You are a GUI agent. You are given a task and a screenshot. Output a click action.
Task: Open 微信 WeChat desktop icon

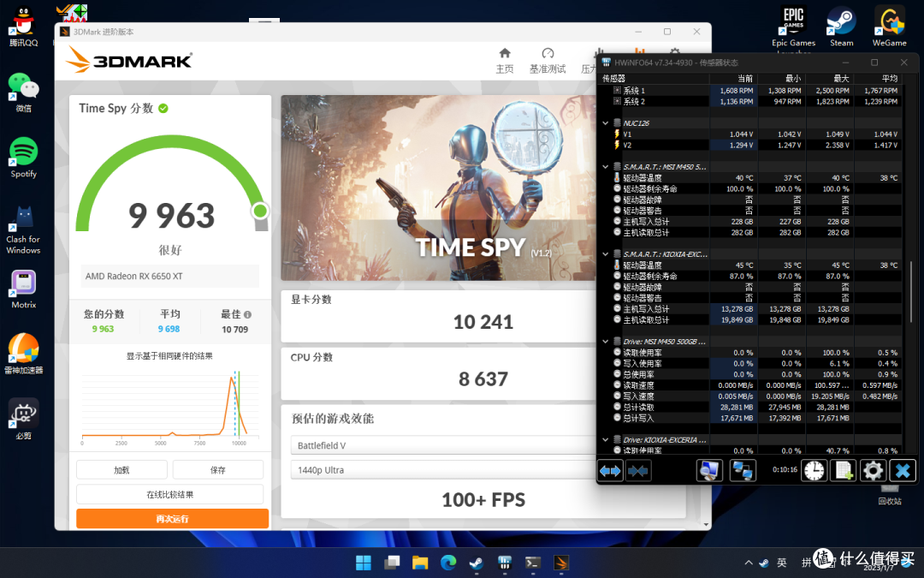point(24,92)
